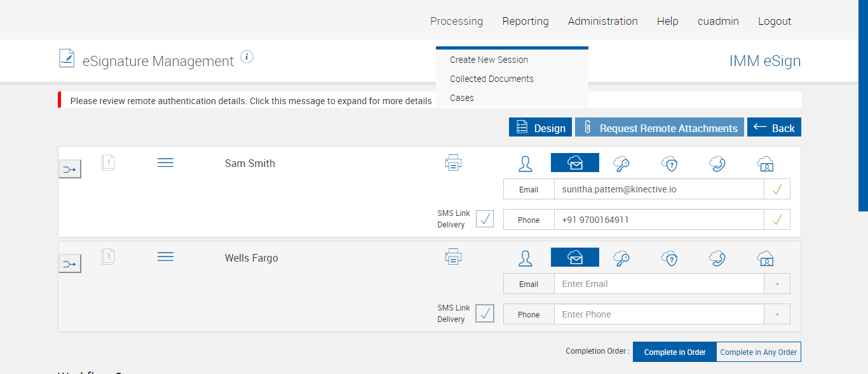The height and width of the screenshot is (374, 868).
Task: Select cloud shield question icon for Sam Smith
Action: click(x=670, y=164)
